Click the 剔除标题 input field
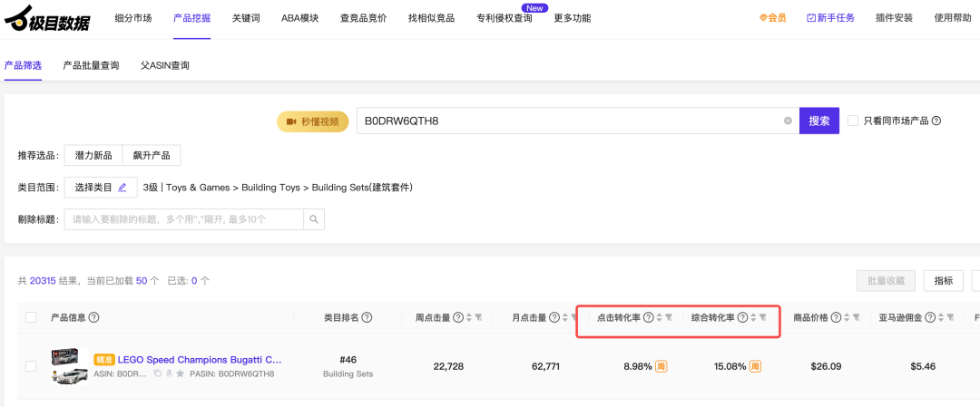This screenshot has width=980, height=407. (183, 219)
